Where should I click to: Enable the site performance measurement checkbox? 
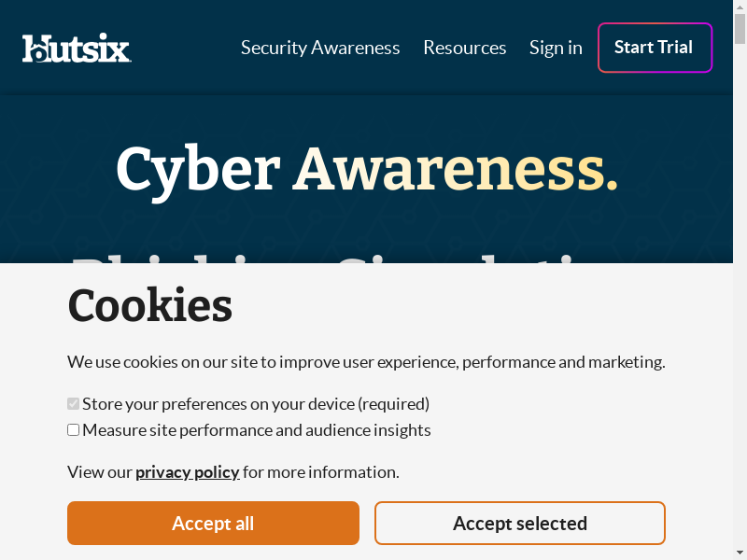73,430
